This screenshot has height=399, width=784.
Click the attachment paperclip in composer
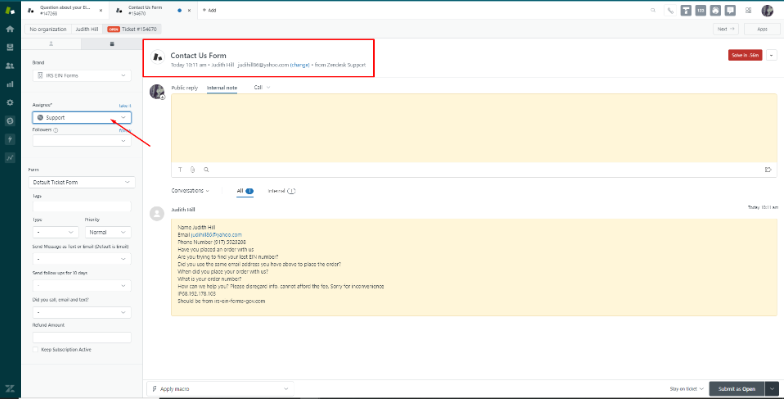coord(192,170)
